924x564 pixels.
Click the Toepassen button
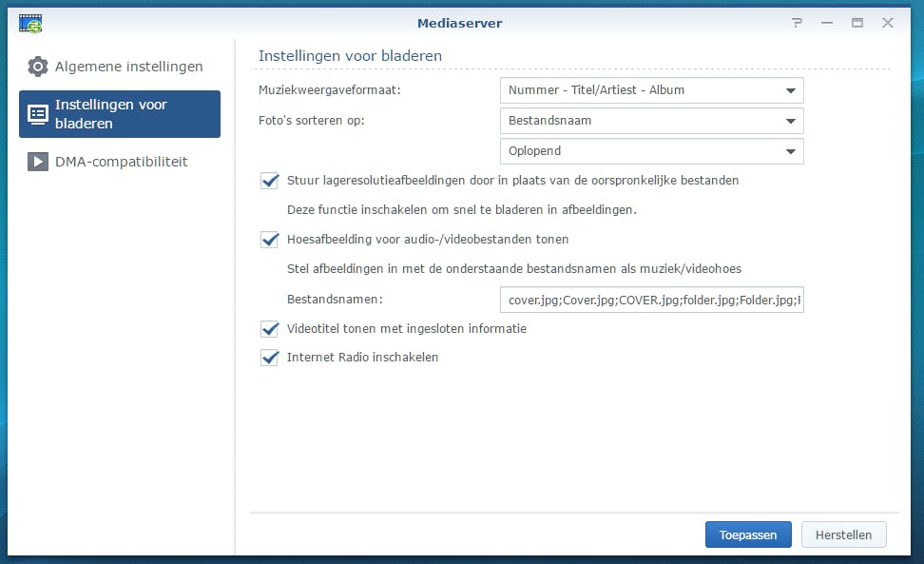pos(748,535)
